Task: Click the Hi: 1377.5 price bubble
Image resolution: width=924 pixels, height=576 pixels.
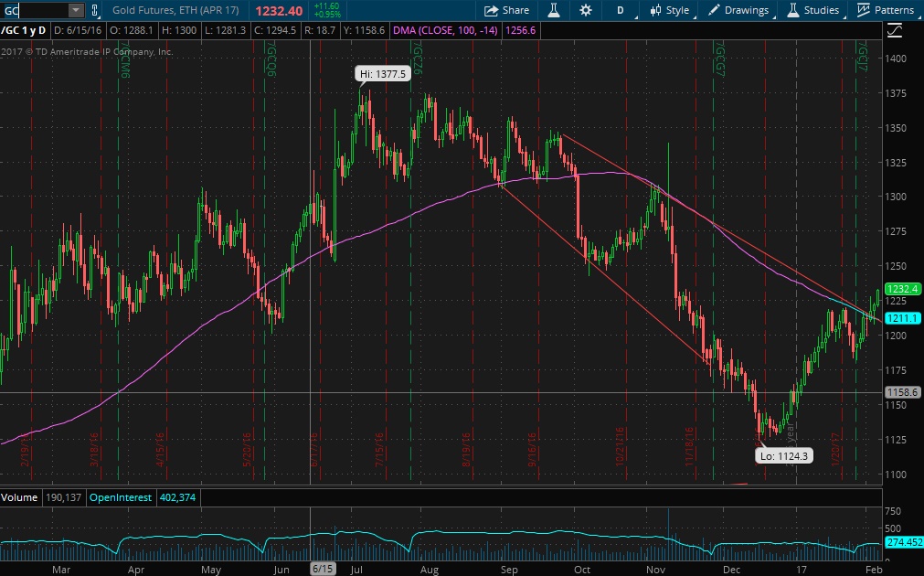Action: click(x=383, y=74)
